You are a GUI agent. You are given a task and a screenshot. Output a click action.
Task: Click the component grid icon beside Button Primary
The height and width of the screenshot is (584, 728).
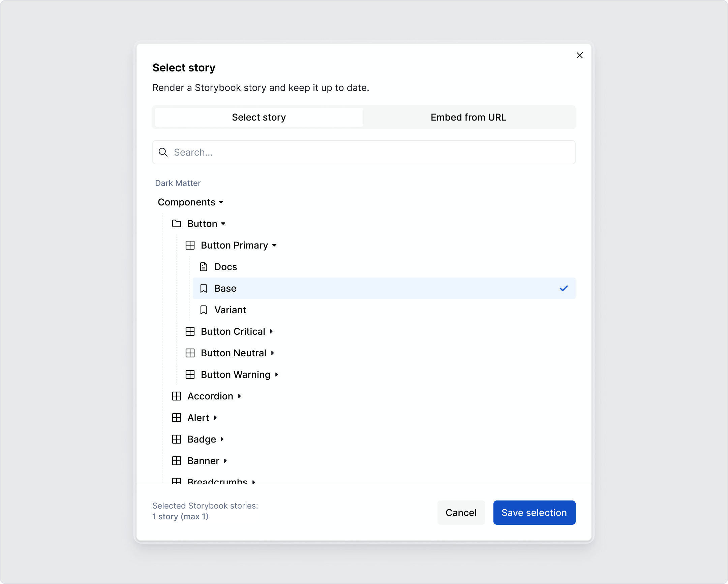(190, 245)
